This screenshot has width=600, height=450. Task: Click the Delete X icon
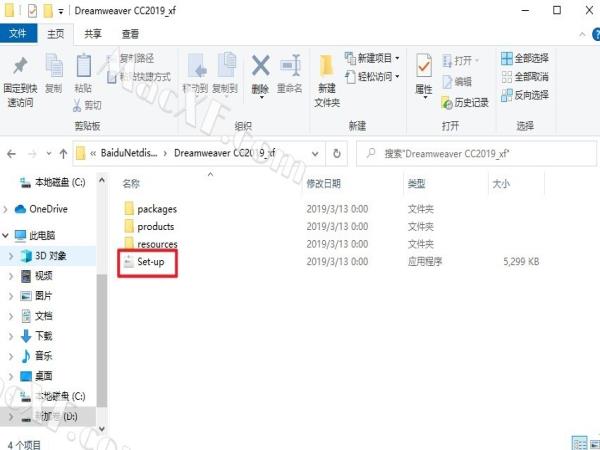pyautogui.click(x=261, y=65)
